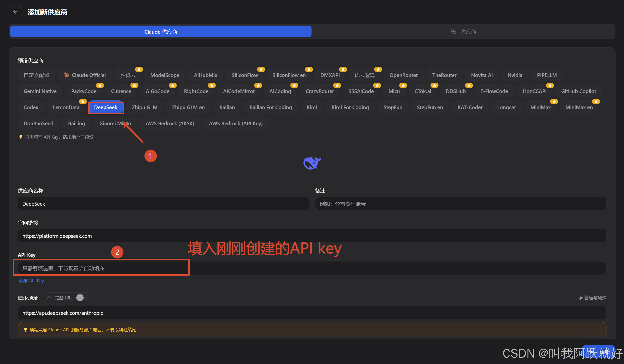Pick the Longcat preset
The image size is (624, 364).
pyautogui.click(x=506, y=107)
